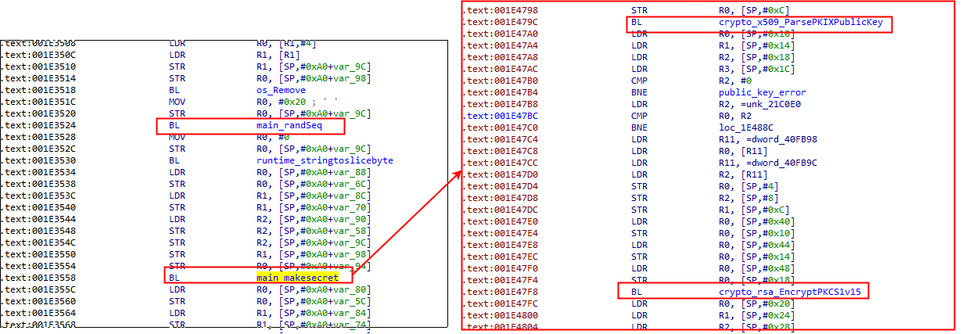Screen dimensions: 980x334
Task: Click the R3, [SP,#0x1C] operand
Action: pyautogui.click(x=757, y=69)
